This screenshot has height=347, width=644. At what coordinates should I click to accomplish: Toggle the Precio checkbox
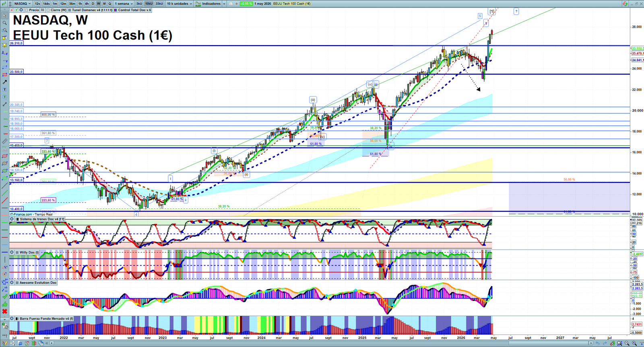pyautogui.click(x=27, y=10)
